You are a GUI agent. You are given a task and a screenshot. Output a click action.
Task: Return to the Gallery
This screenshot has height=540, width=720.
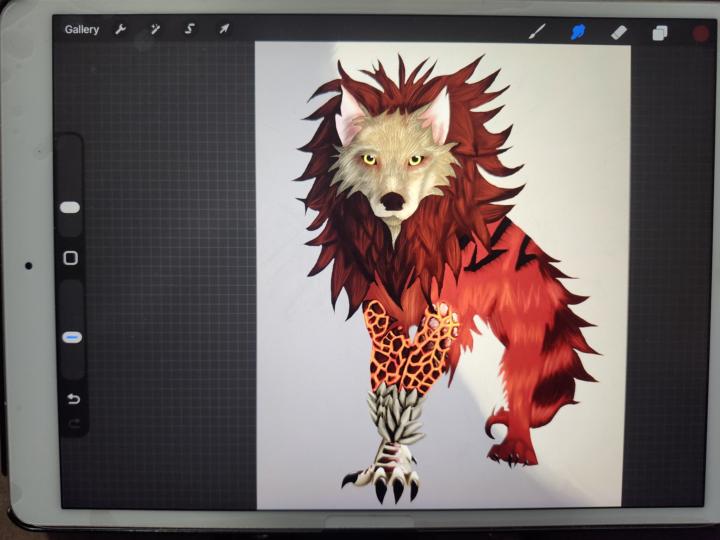(82, 30)
